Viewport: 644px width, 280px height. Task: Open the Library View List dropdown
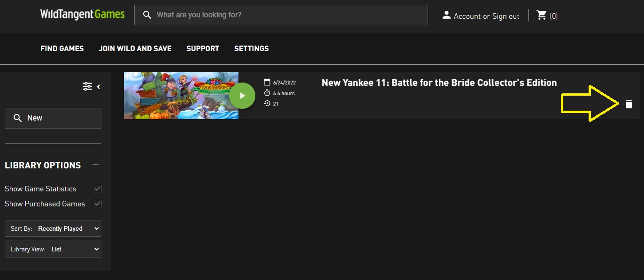click(53, 249)
